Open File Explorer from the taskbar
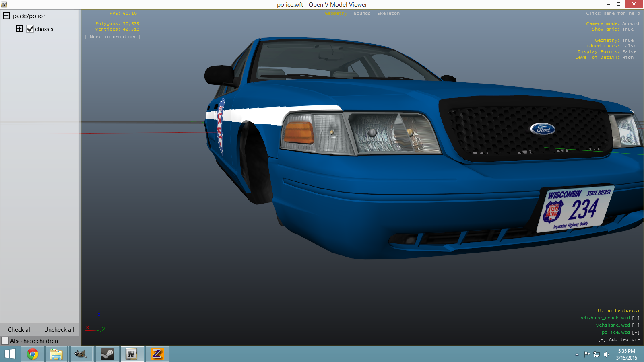Viewport: 644px width, 362px height. click(x=56, y=354)
